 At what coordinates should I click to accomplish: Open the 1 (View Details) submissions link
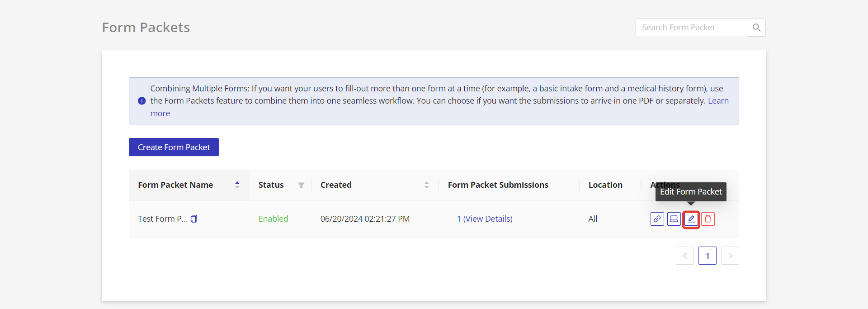coord(485,219)
